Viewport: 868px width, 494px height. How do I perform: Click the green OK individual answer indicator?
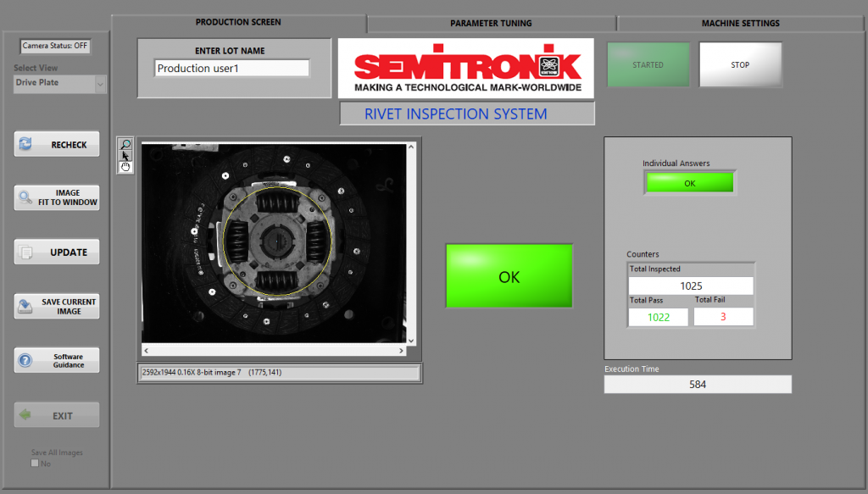point(689,183)
